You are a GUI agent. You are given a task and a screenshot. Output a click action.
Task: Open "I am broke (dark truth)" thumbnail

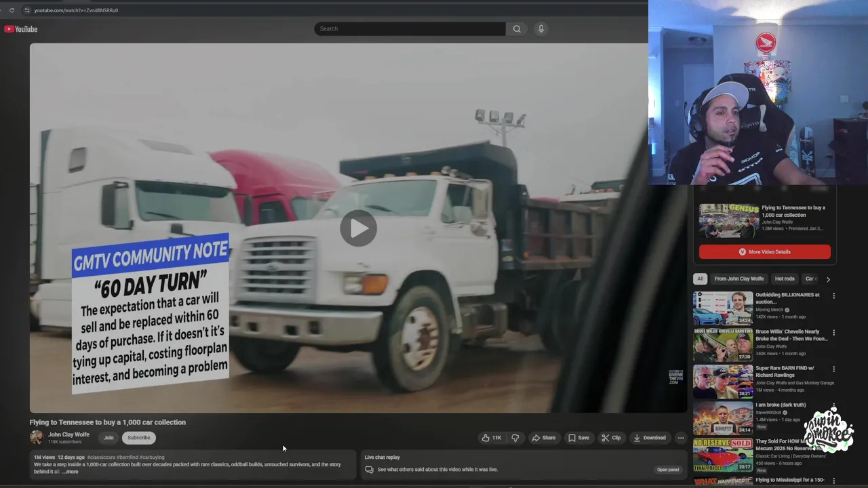[723, 418]
